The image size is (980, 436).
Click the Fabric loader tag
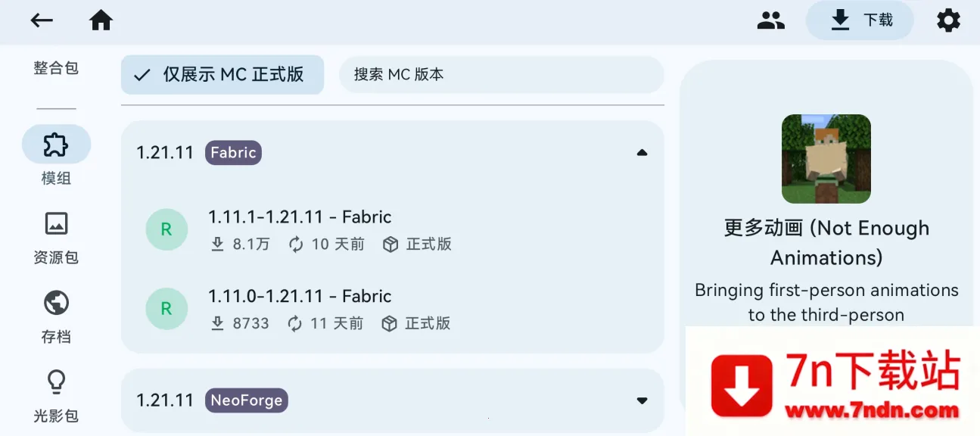[x=233, y=153]
